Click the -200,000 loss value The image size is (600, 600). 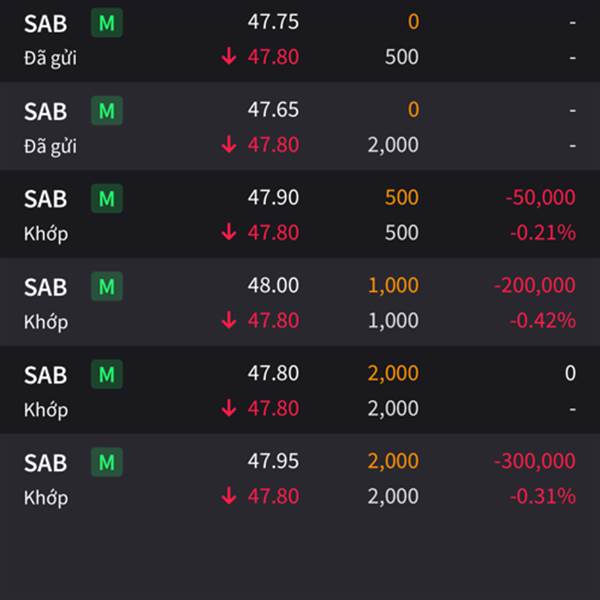[535, 285]
